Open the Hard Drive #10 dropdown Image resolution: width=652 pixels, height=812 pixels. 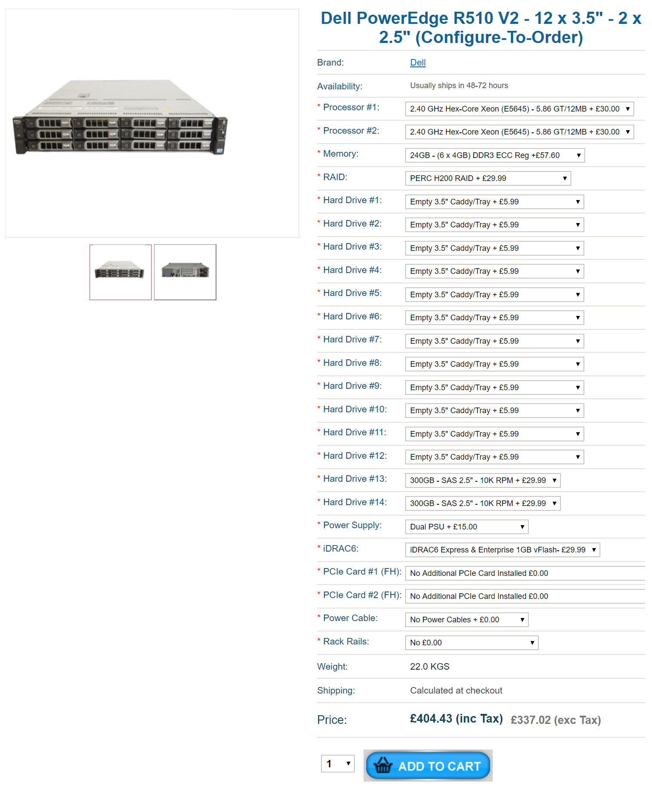[495, 411]
